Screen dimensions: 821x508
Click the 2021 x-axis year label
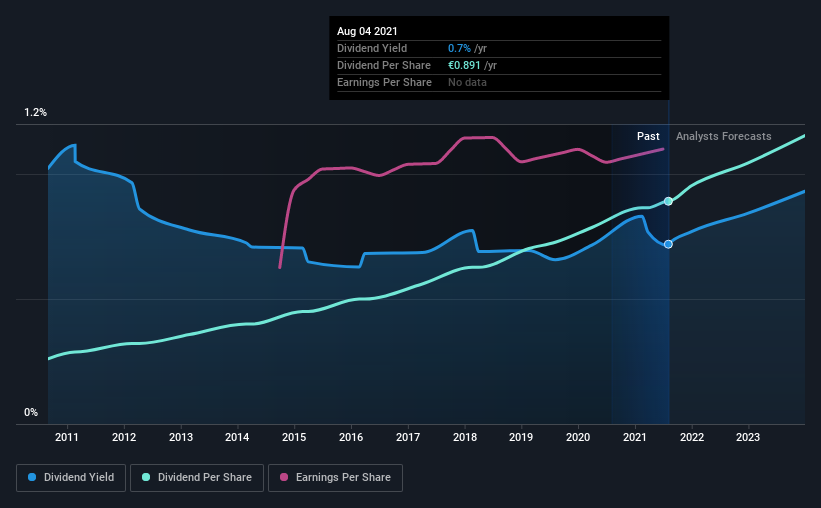point(635,437)
